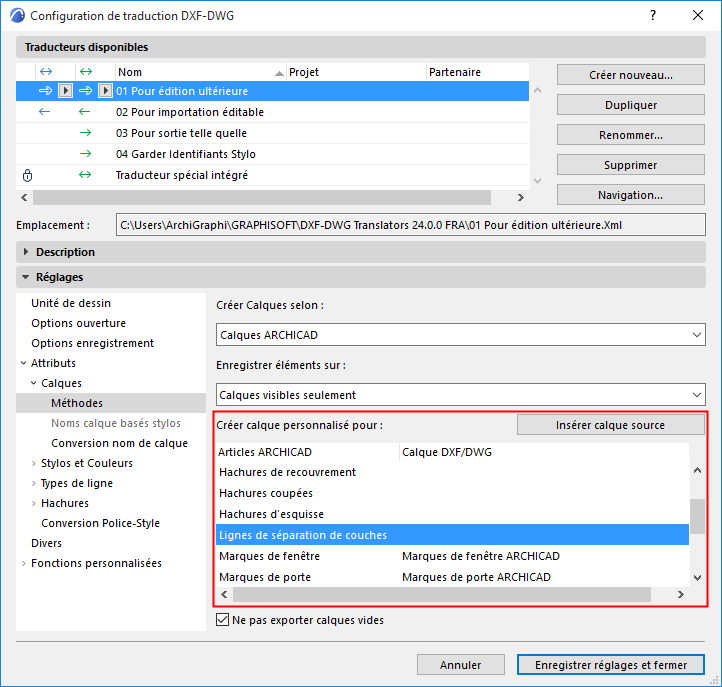Image resolution: width=722 pixels, height=687 pixels.
Task: Expand Stylos et Couleurs tree node
Action: (x=34, y=463)
